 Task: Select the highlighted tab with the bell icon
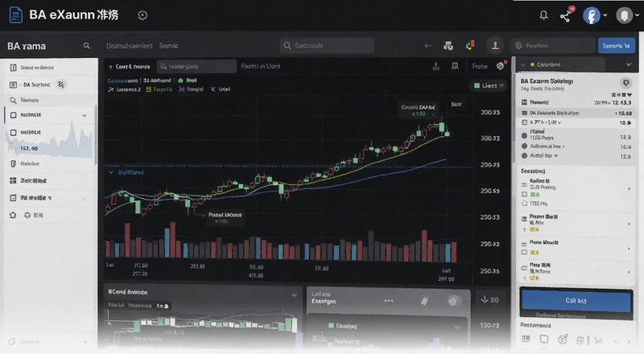196,66
